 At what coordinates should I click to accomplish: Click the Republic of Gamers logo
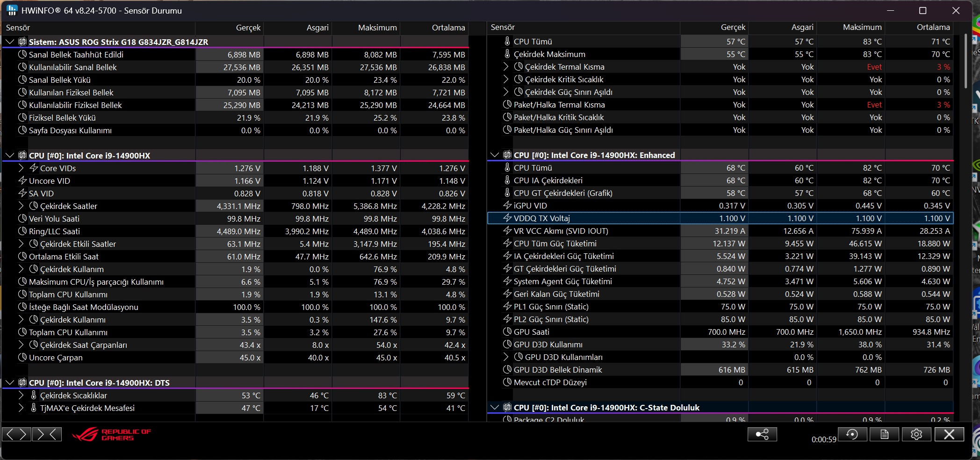point(111,434)
